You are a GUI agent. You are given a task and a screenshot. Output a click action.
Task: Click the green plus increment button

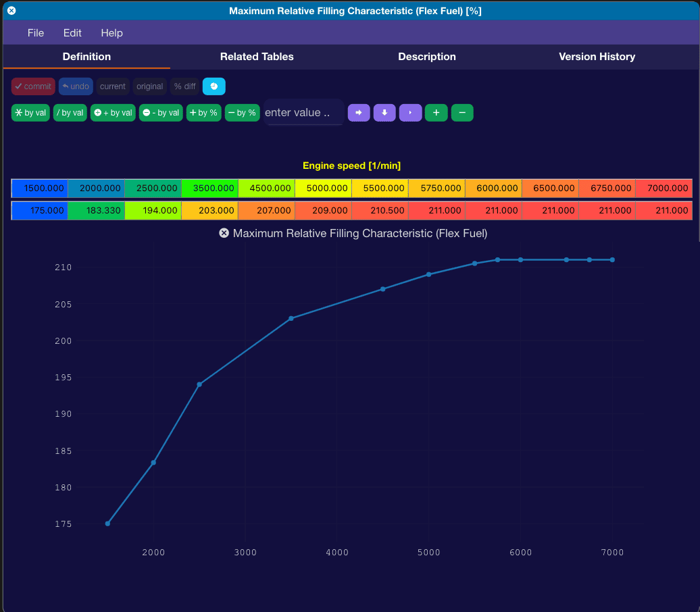click(436, 113)
